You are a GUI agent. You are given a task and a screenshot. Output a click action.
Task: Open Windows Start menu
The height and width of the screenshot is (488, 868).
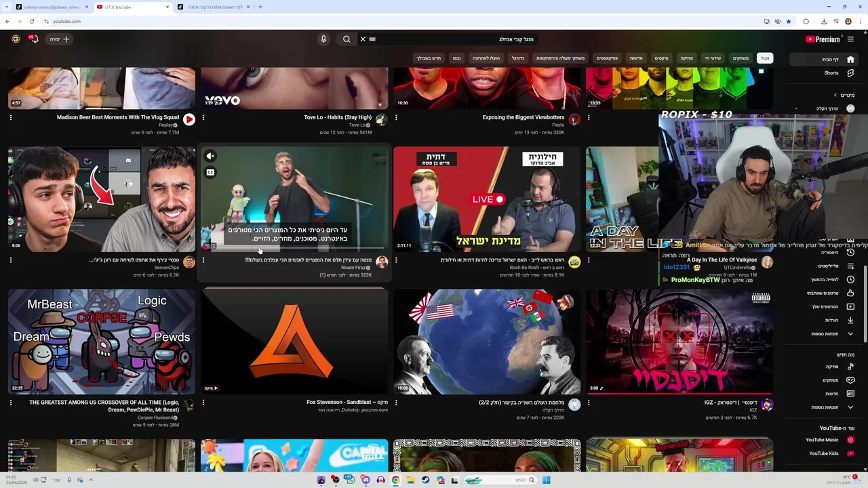(546, 480)
